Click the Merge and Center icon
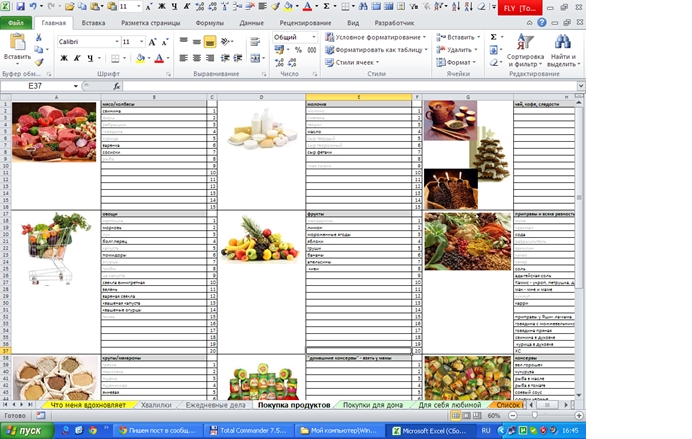692x439 pixels. (x=255, y=58)
